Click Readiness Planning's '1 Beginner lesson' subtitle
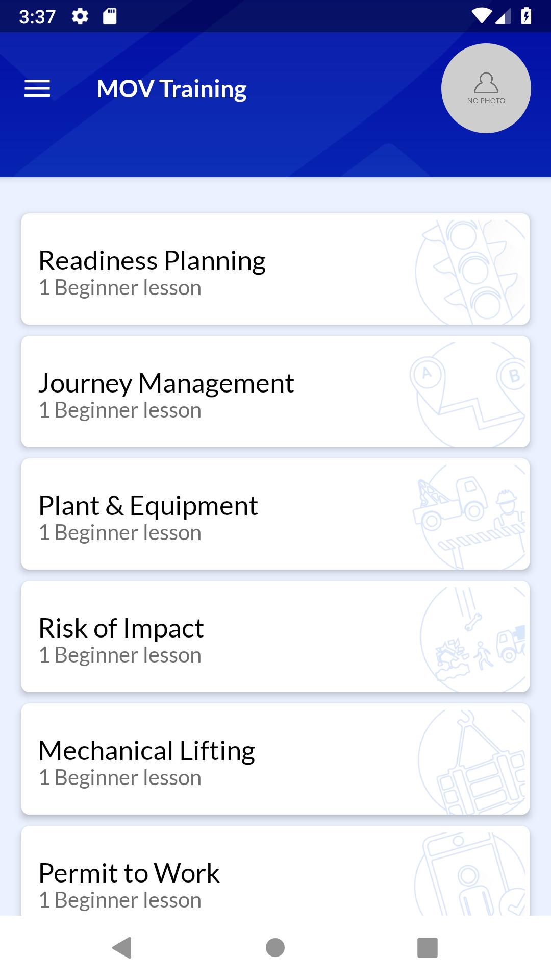Viewport: 551px width, 980px height. 120,288
